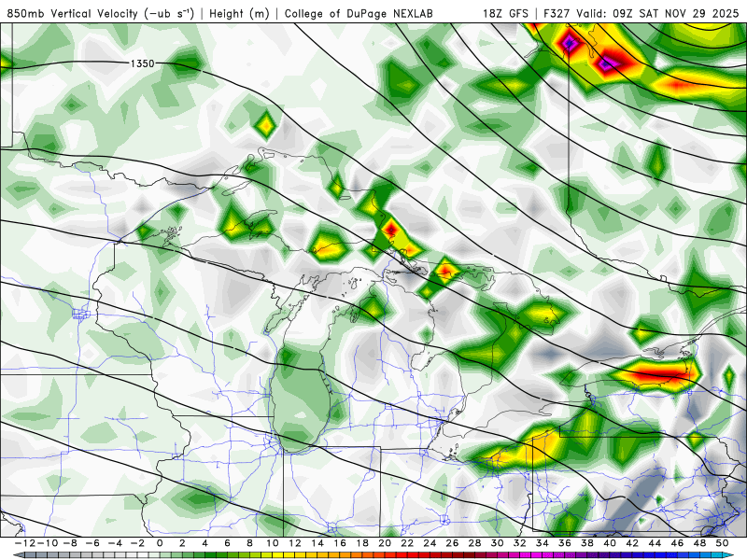Click the 8 label on the color scale

tap(249, 543)
